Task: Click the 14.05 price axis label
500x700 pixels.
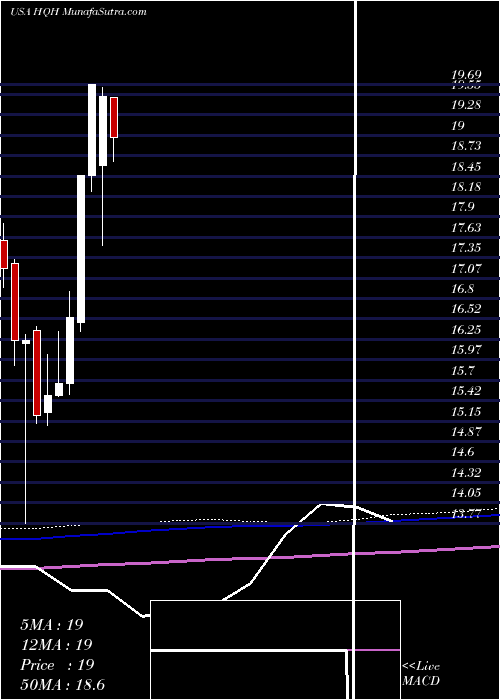Action: coord(466,493)
